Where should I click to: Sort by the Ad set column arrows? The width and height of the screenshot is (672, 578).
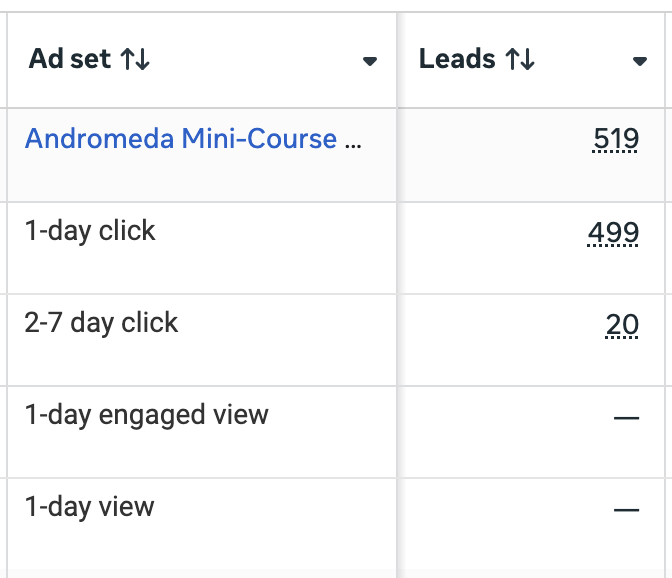click(135, 60)
